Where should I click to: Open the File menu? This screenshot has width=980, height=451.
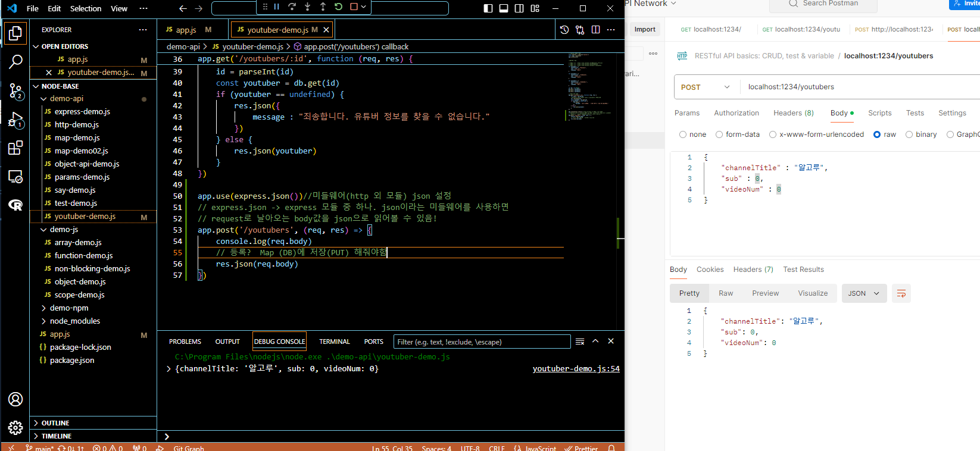click(33, 8)
